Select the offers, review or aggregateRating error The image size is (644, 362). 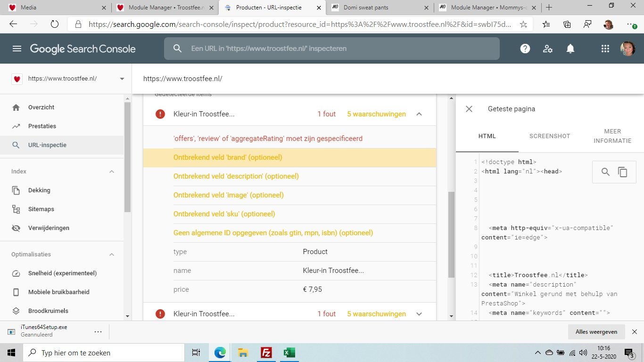(x=289, y=139)
